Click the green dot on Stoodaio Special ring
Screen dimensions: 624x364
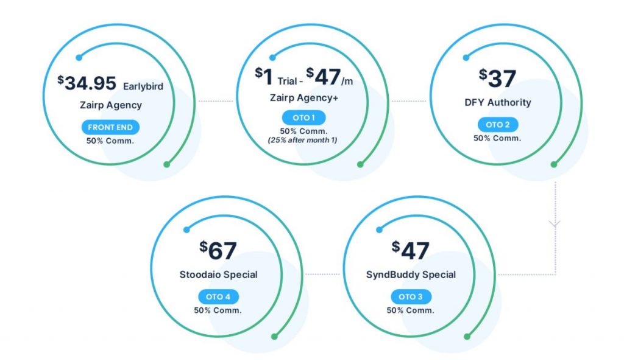click(x=274, y=337)
